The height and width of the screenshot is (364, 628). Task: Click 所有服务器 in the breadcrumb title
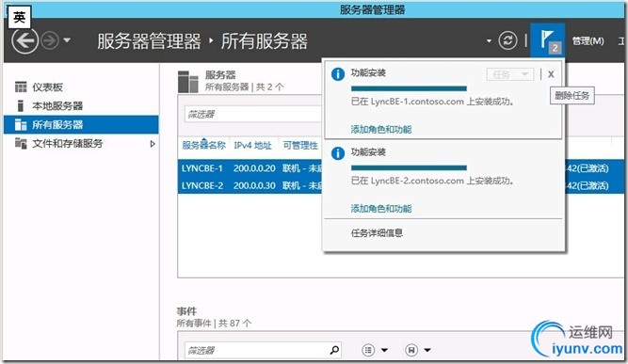coord(265,41)
